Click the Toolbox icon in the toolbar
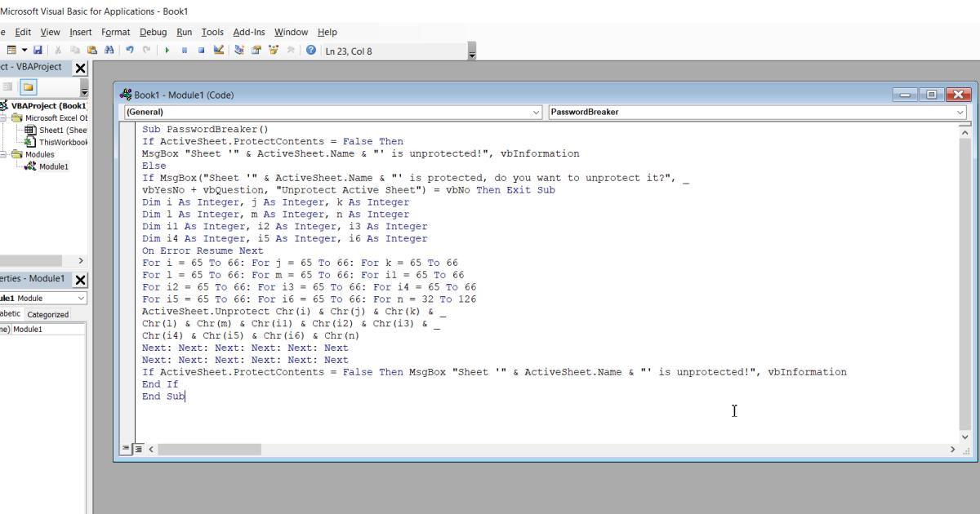The height and width of the screenshot is (514, 980). tap(290, 51)
